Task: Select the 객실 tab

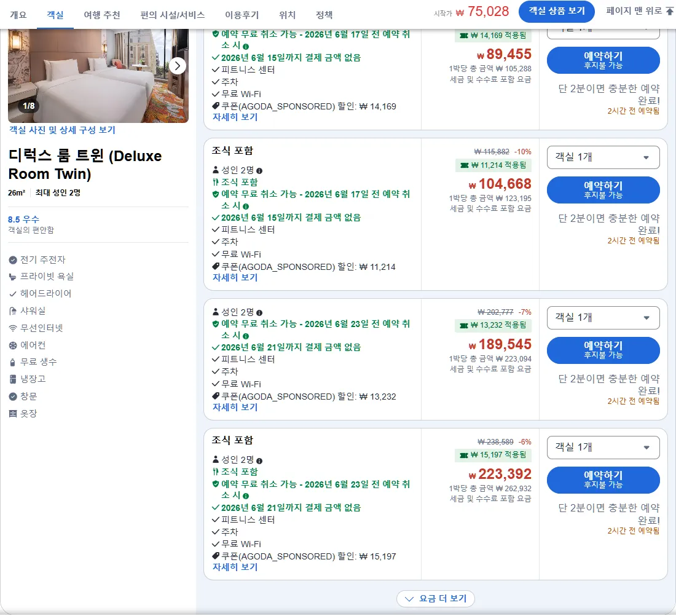Action: coord(55,15)
